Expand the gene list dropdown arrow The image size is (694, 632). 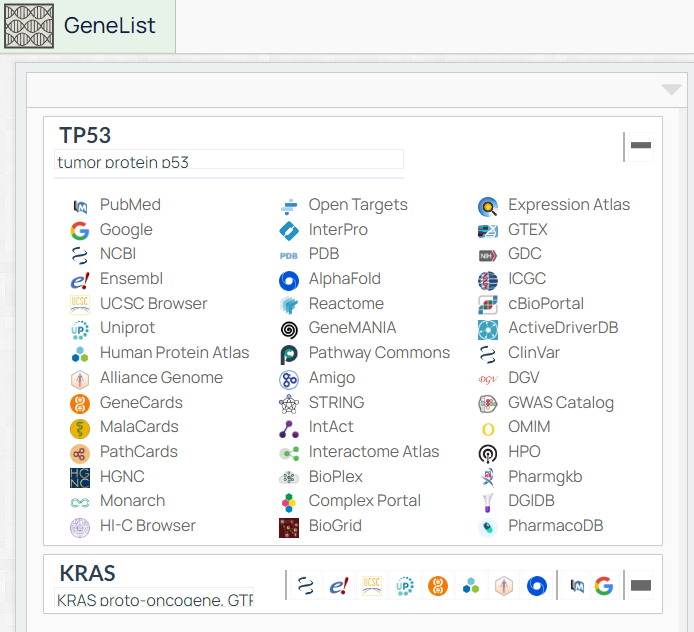click(x=671, y=89)
